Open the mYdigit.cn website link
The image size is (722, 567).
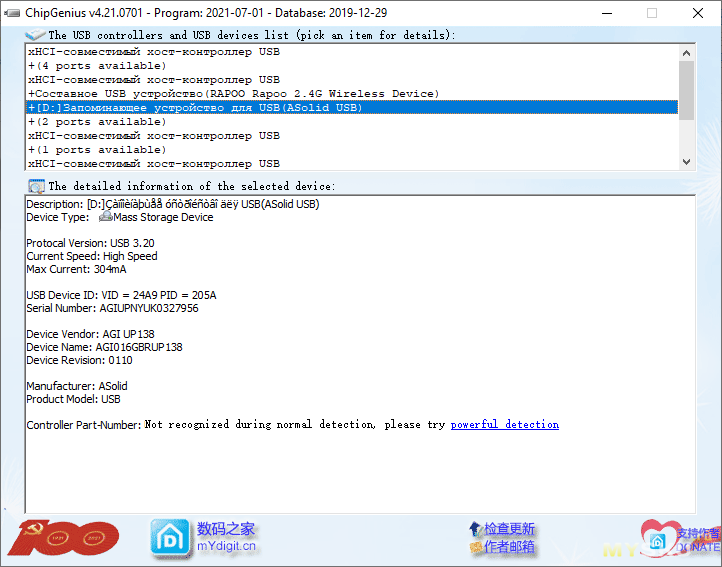click(x=226, y=546)
